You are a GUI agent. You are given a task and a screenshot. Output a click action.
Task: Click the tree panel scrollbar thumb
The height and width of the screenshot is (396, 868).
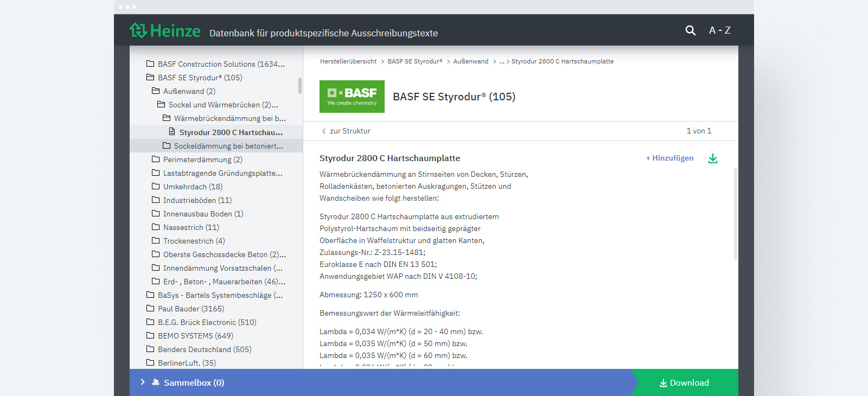[x=300, y=85]
